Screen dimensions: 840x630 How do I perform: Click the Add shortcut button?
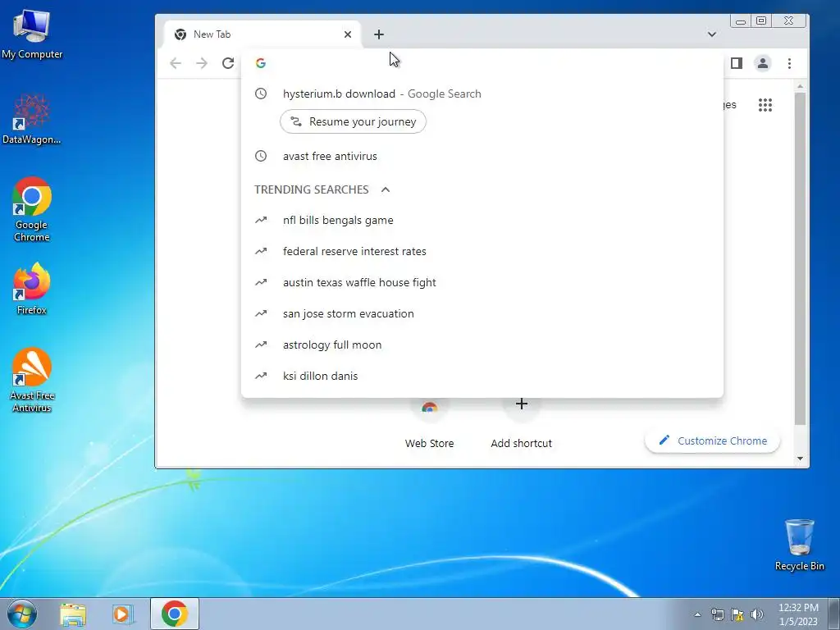pos(521,423)
